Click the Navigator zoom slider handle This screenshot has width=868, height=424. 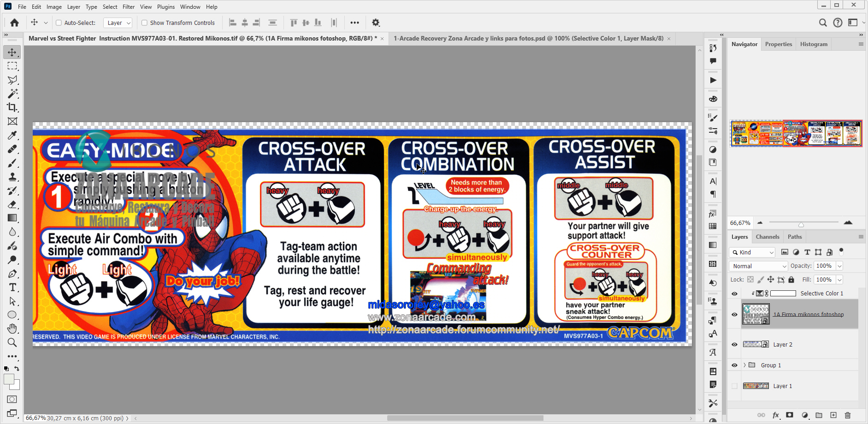click(x=801, y=224)
